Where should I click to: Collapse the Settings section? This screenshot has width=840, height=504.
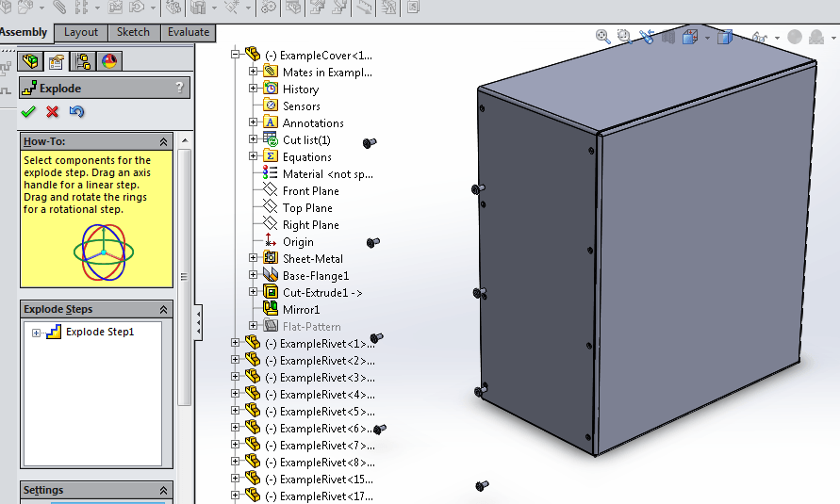coord(163,490)
